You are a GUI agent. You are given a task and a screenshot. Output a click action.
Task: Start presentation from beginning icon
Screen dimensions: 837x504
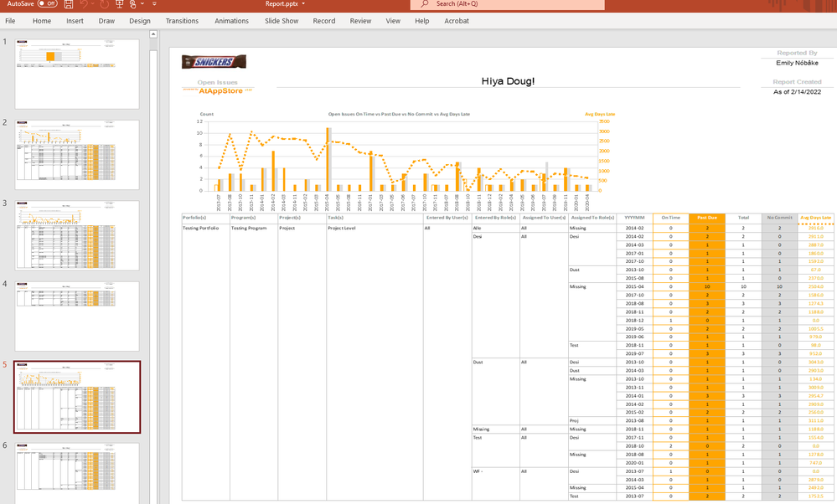pos(121,4)
